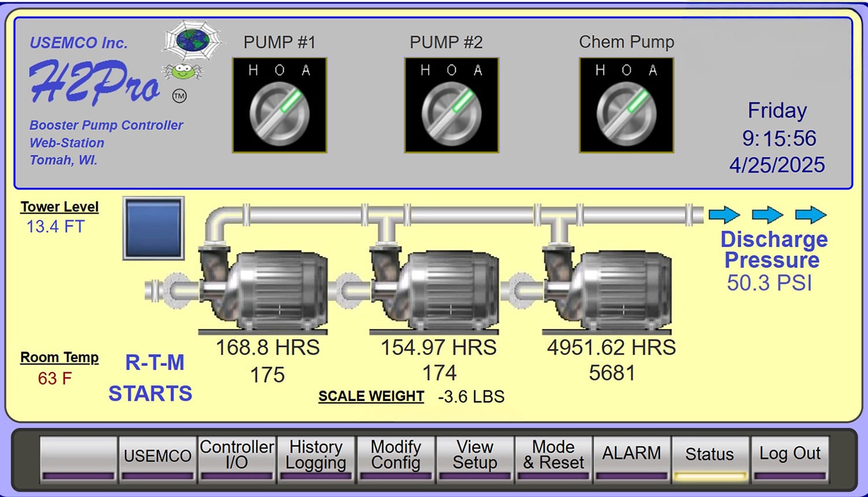Click the 9:15:56 clock time
Image resolution: width=868 pixels, height=497 pixels.
point(779,139)
